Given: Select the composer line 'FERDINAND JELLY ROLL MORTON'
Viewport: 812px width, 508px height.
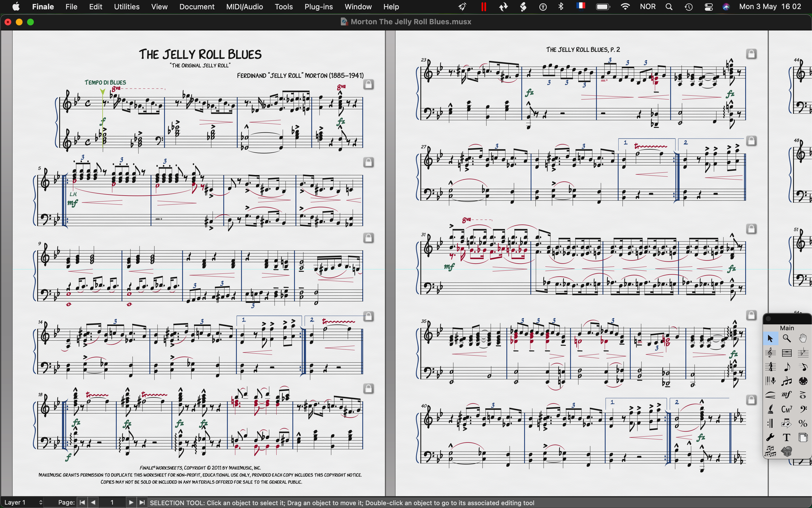Looking at the screenshot, I should click(x=300, y=76).
